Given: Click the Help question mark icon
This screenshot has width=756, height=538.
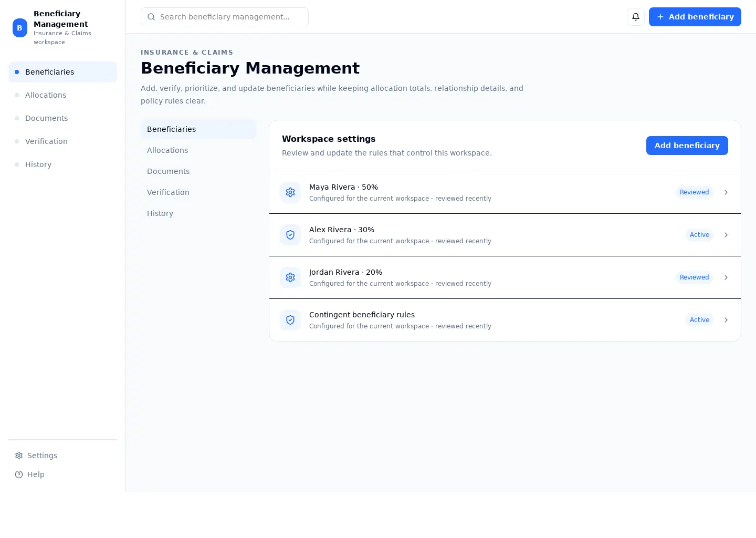Looking at the screenshot, I should point(19,474).
